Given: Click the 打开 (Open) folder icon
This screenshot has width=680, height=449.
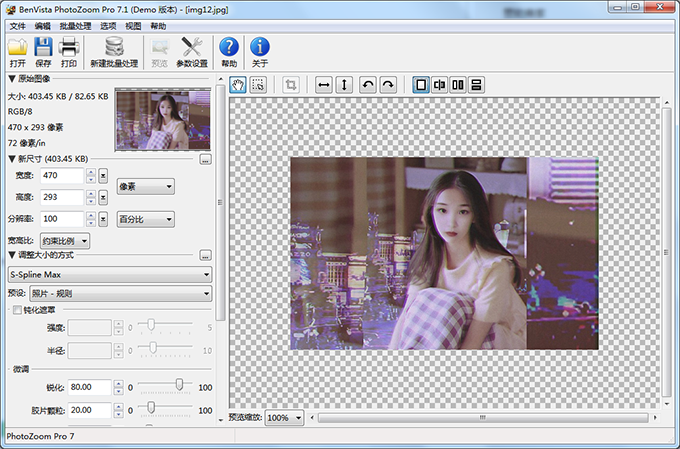Looking at the screenshot, I should (17, 46).
